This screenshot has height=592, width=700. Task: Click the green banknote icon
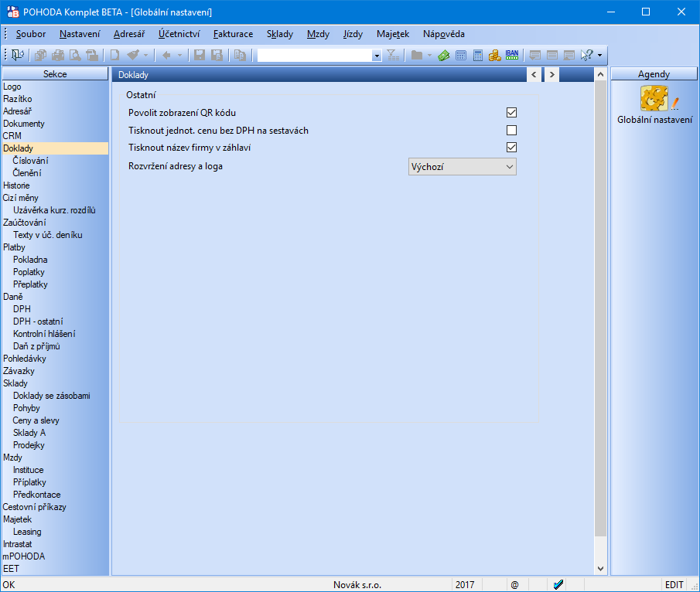point(444,55)
